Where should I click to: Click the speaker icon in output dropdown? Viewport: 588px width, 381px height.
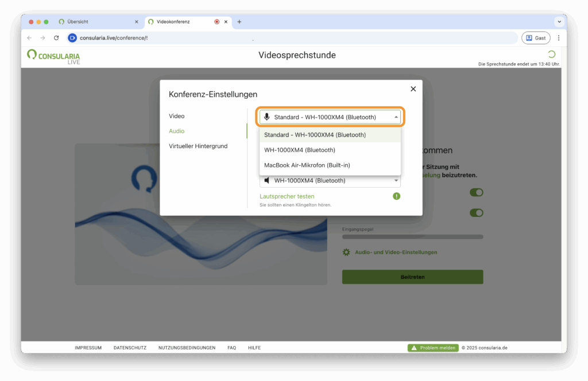[x=266, y=181]
